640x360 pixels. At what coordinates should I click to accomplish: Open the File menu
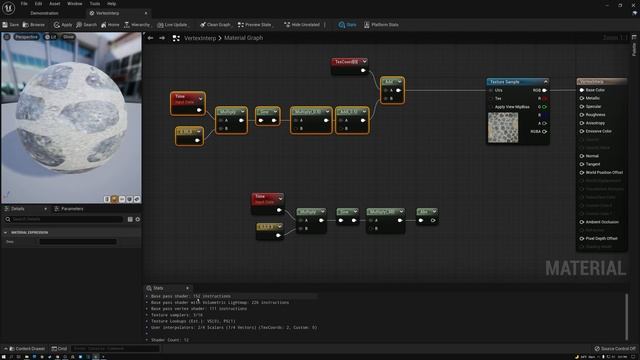click(24, 4)
